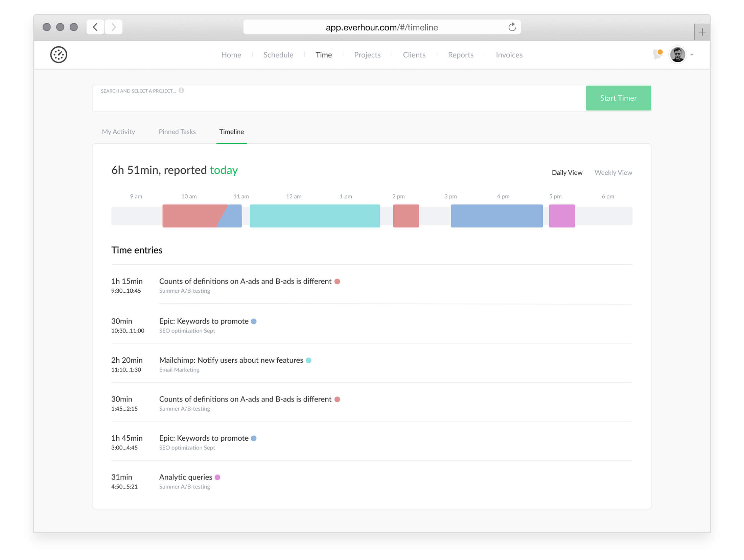Click the info icon beside project search
The height and width of the screenshot is (560, 744).
click(181, 90)
